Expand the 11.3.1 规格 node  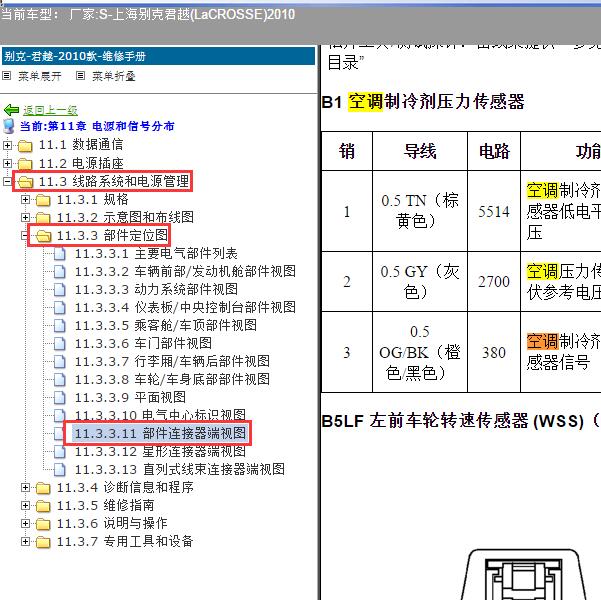click(25, 199)
